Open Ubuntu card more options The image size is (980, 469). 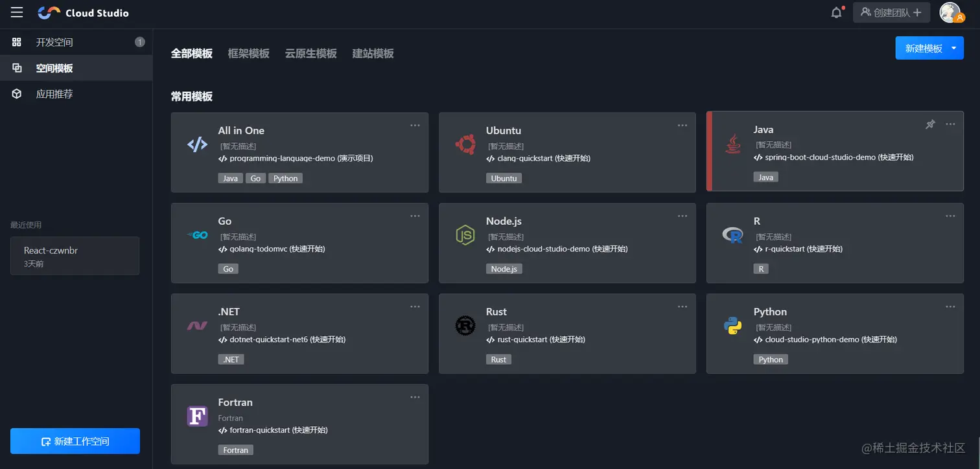(682, 125)
